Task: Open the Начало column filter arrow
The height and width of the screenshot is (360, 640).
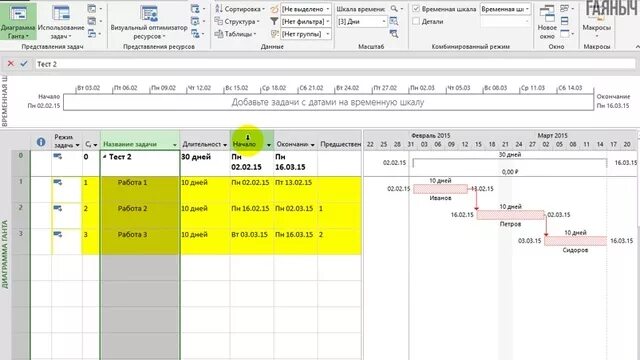Action: click(x=269, y=145)
